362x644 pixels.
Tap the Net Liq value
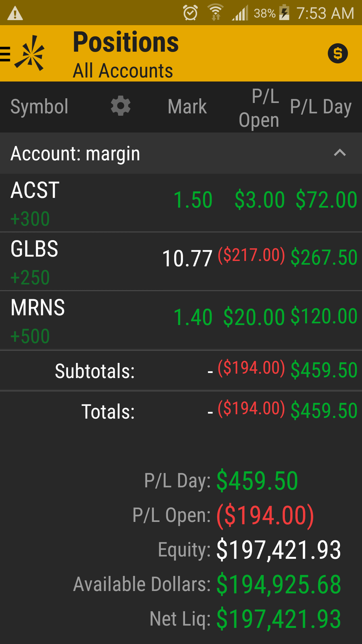coord(279,619)
